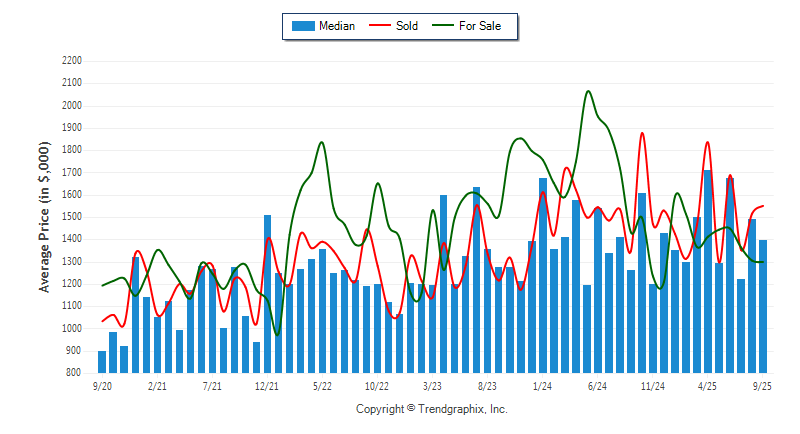Click the green For Sale legend line marker
This screenshot has width=800, height=434.
pyautogui.click(x=443, y=26)
